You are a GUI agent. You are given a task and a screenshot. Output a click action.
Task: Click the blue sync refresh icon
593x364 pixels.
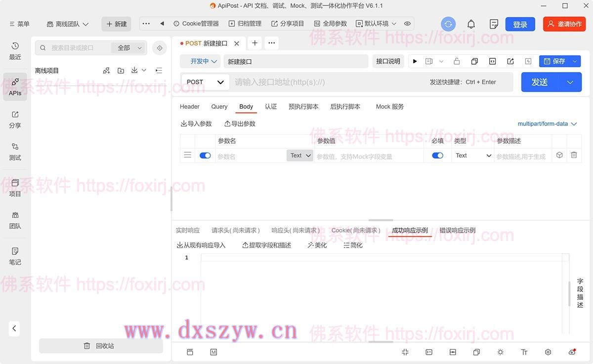(x=448, y=24)
